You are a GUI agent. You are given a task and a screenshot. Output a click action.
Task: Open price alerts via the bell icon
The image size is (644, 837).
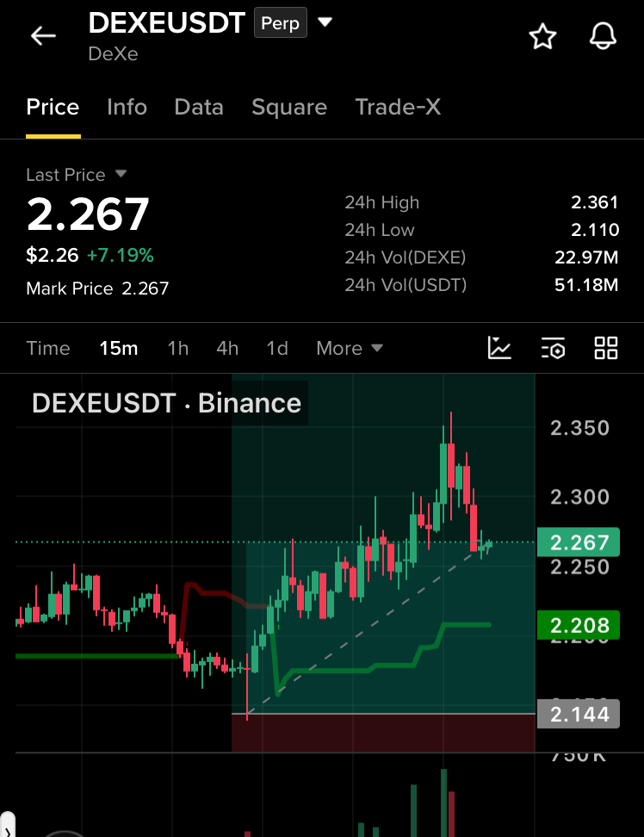tap(603, 36)
